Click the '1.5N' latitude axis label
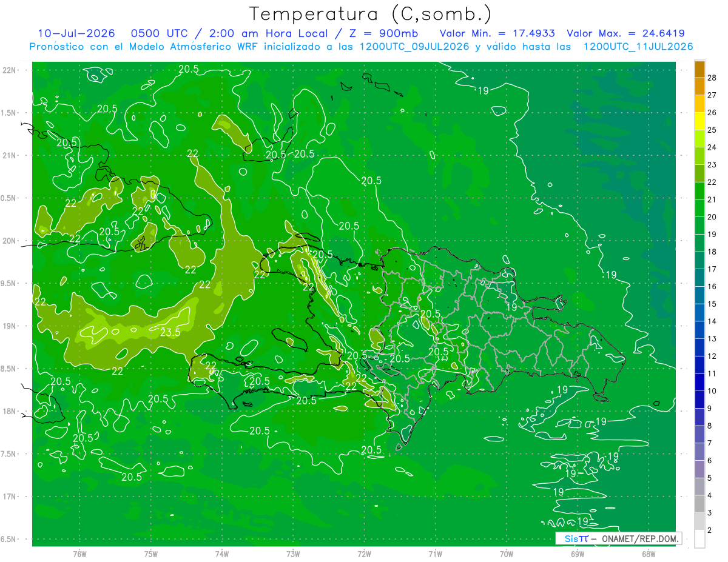 point(8,113)
